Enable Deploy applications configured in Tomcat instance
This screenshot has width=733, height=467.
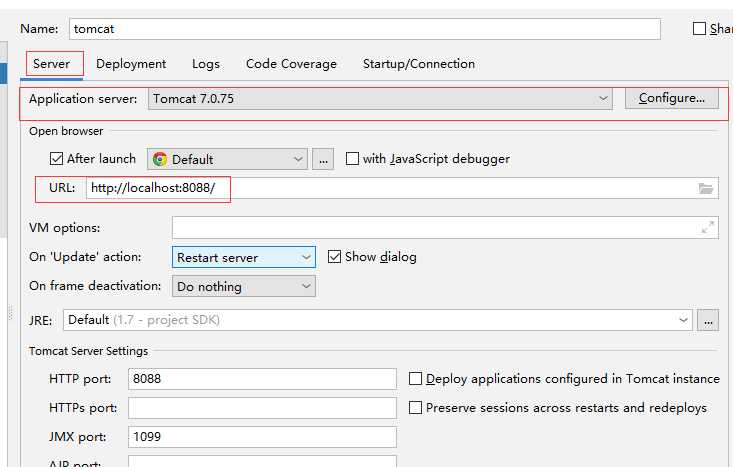415,379
